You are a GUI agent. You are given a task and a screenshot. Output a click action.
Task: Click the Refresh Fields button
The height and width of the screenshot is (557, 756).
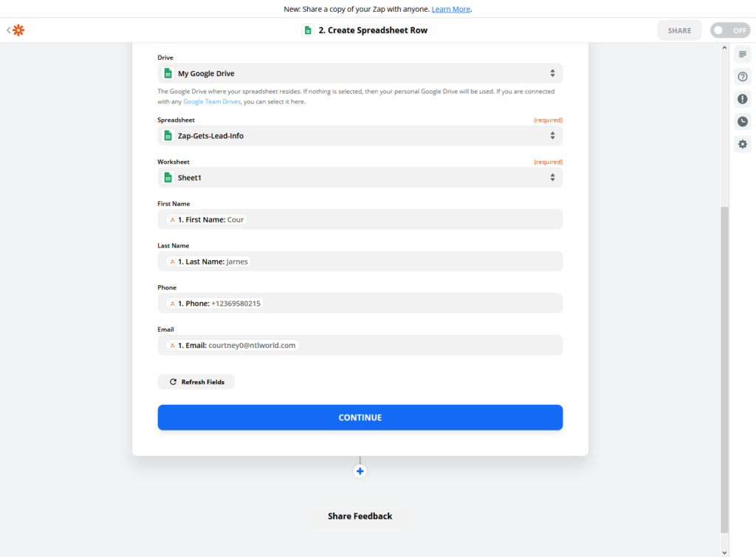[x=196, y=382]
